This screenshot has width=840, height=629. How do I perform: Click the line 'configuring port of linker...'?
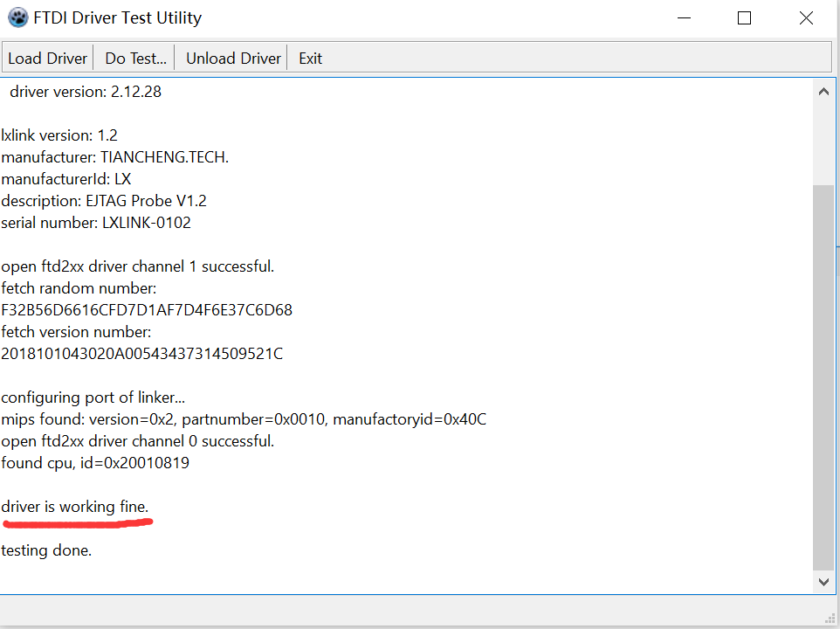(93, 397)
